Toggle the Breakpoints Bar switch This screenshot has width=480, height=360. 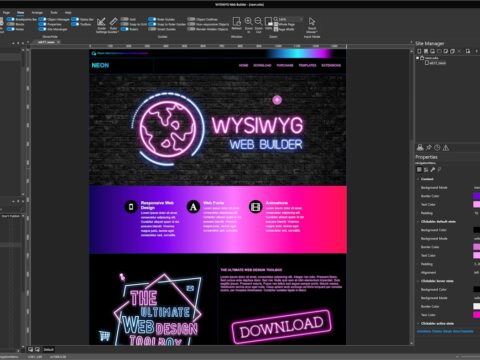click(x=11, y=19)
